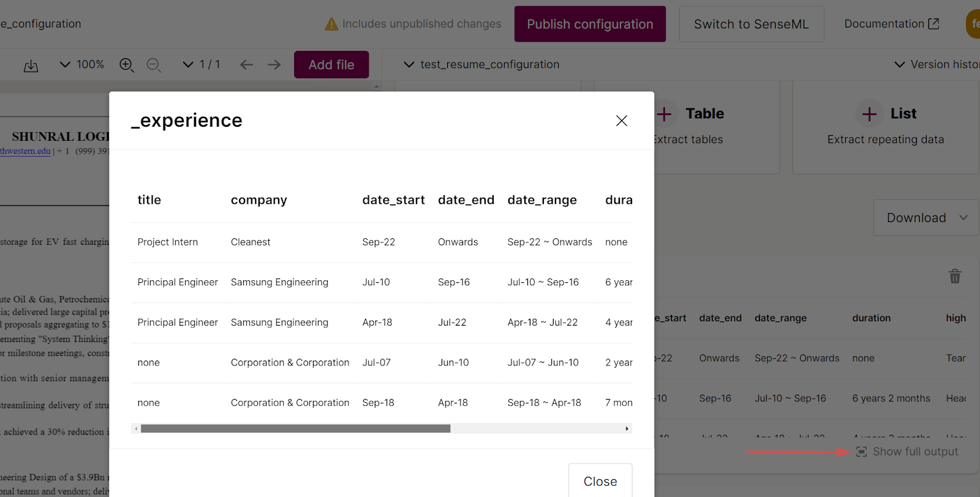The height and width of the screenshot is (497, 980).
Task: Click the download document icon
Action: pyautogui.click(x=31, y=65)
